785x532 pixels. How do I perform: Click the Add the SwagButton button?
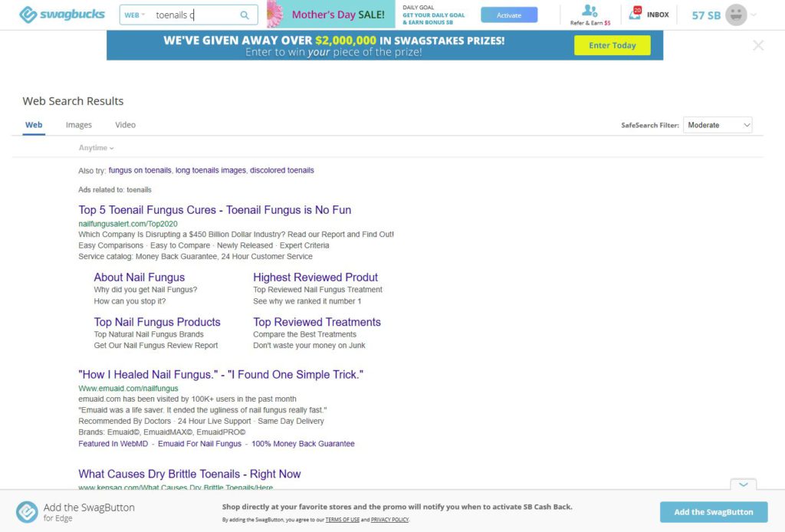pyautogui.click(x=714, y=512)
